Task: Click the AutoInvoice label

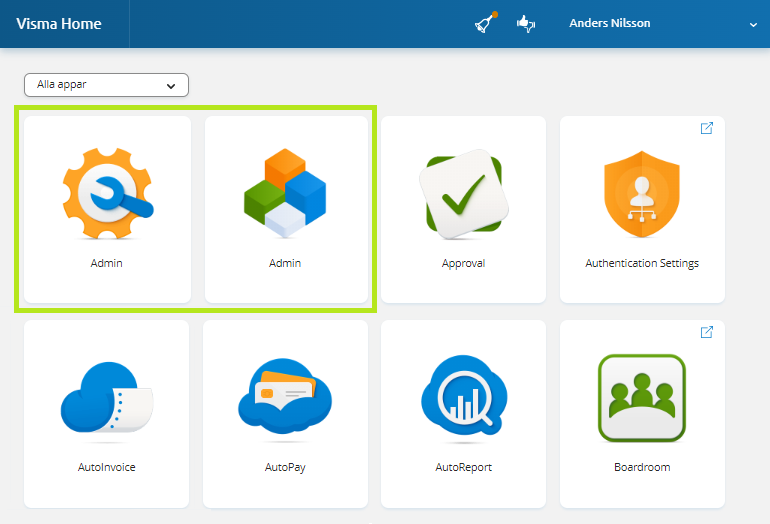Action: 107,467
